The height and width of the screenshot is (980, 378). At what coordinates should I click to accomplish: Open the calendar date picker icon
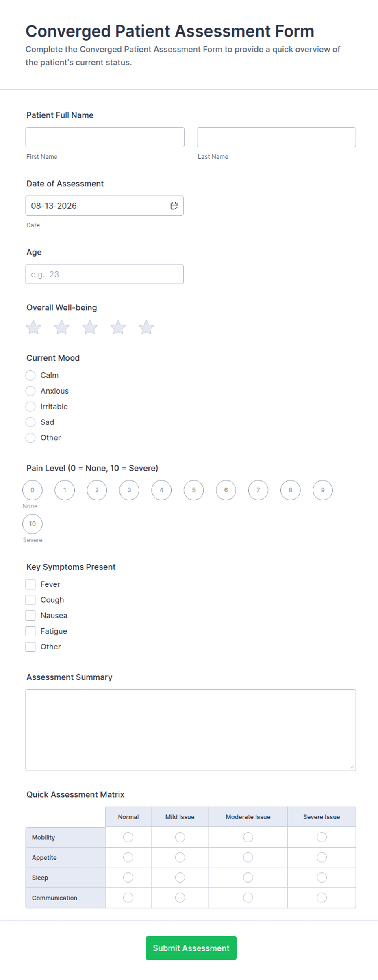tap(174, 206)
